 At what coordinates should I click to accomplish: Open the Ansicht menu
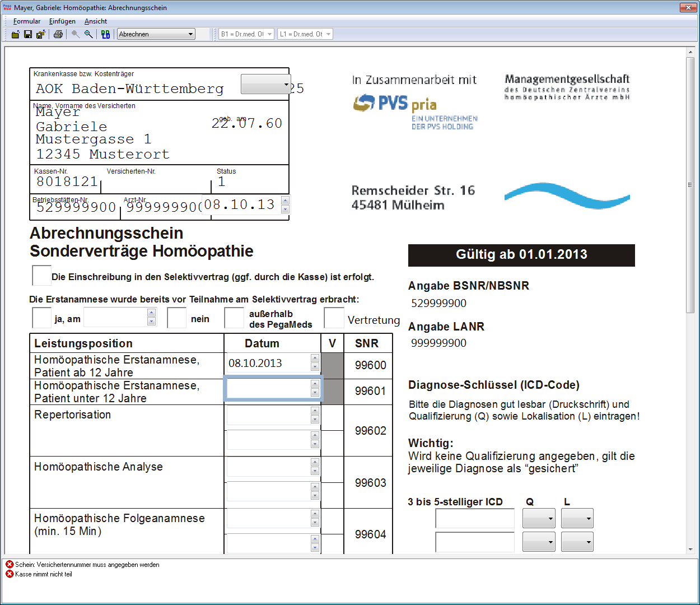click(96, 21)
